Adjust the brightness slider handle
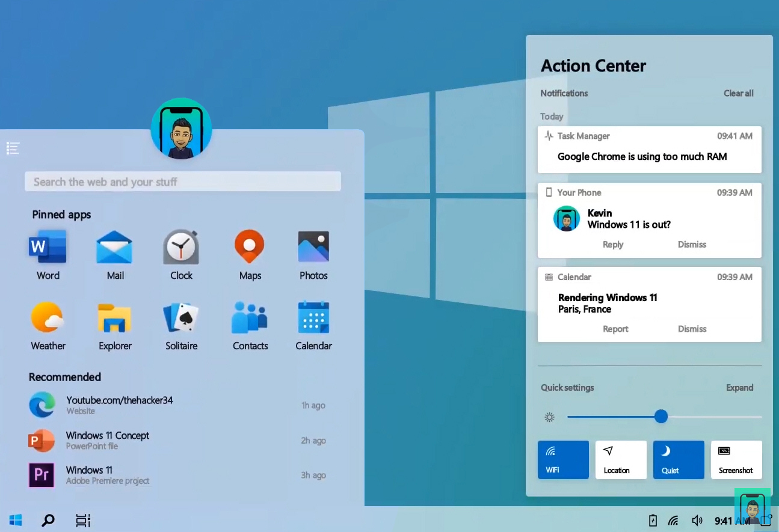 pyautogui.click(x=661, y=417)
